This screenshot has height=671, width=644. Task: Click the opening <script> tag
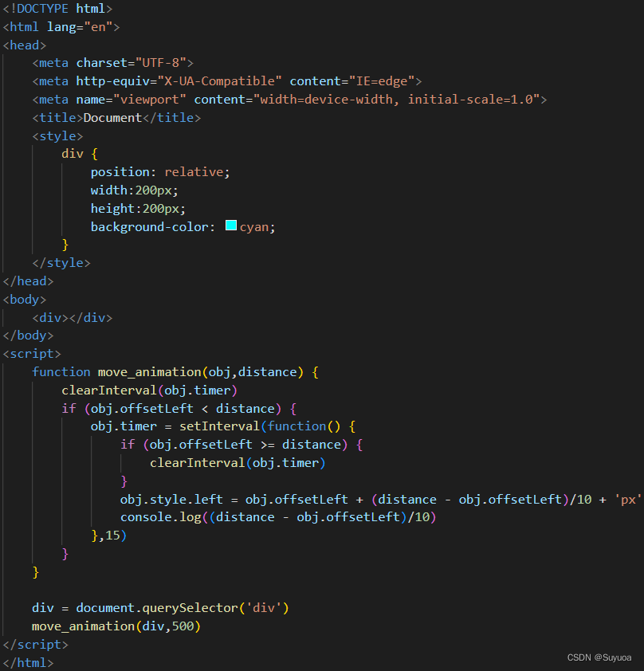(32, 354)
